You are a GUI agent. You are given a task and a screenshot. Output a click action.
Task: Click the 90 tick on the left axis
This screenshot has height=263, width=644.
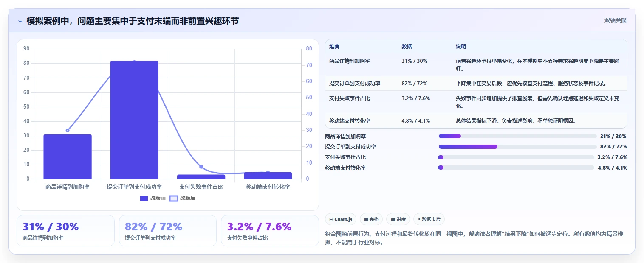(26, 49)
